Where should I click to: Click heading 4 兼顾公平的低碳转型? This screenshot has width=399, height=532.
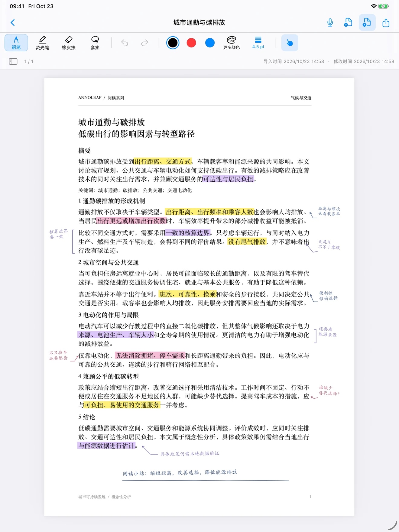[x=108, y=377]
